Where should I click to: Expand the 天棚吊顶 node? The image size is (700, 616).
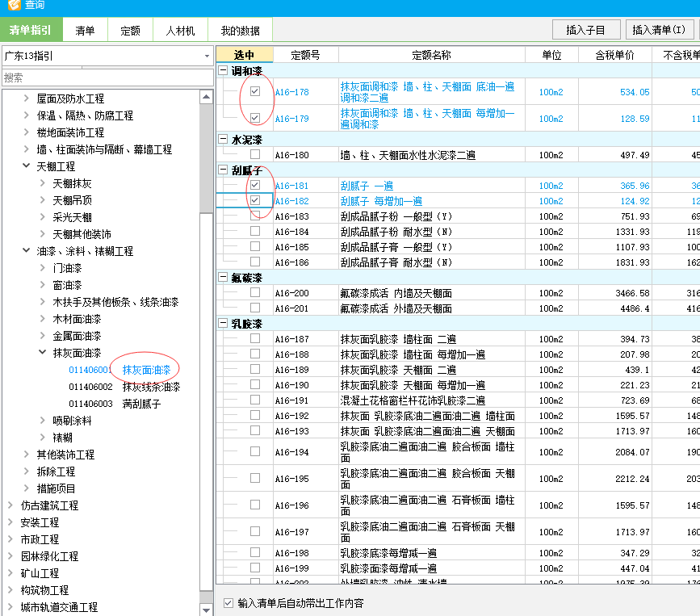point(43,200)
